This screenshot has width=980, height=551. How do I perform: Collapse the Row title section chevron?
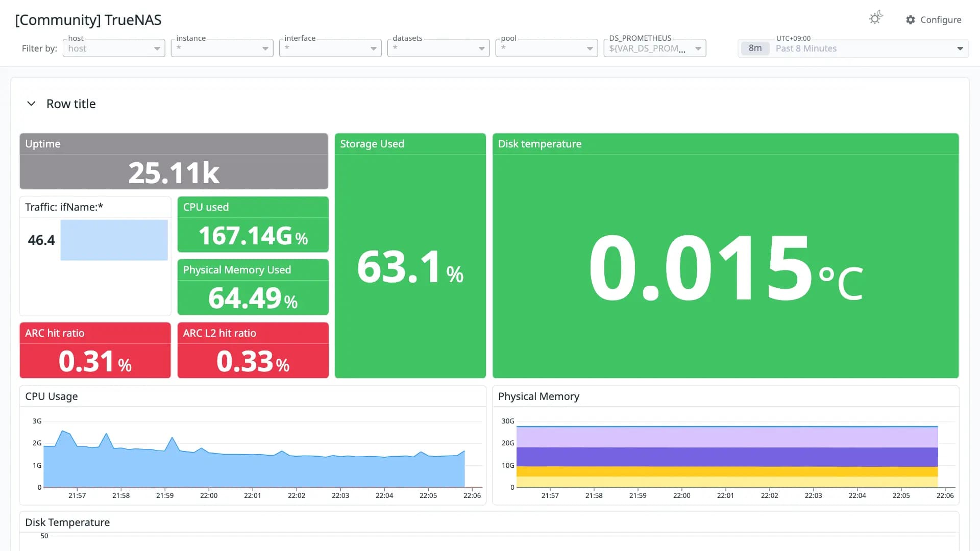click(x=31, y=104)
